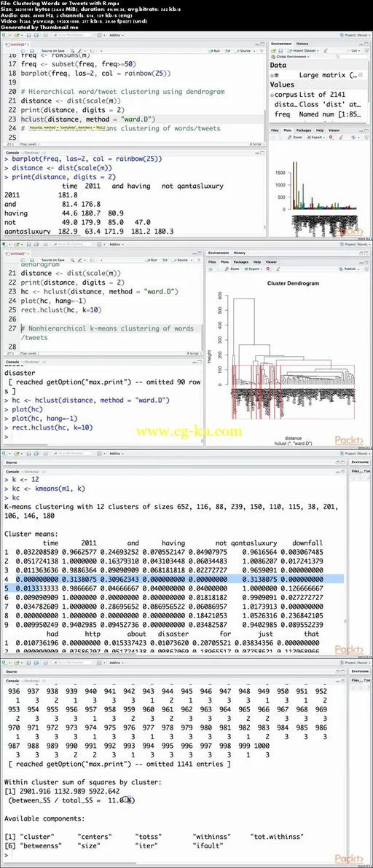Click Run in the barplot screenshot's editor toolbar

[216, 50]
